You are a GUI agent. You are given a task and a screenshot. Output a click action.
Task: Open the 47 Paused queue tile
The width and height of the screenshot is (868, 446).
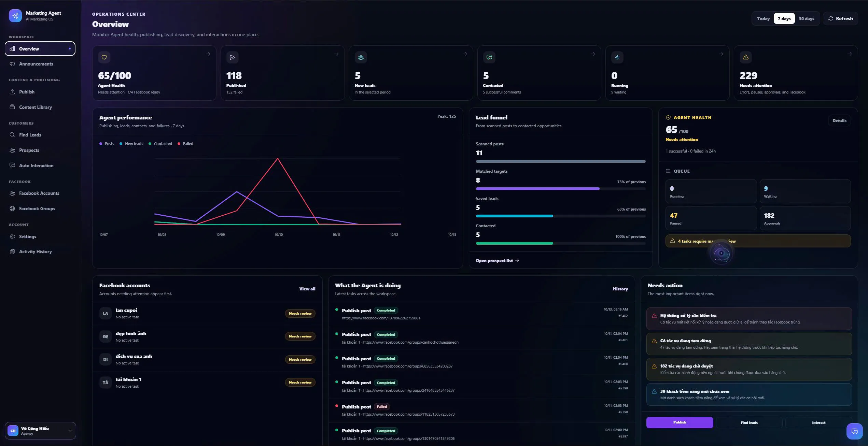(711, 218)
